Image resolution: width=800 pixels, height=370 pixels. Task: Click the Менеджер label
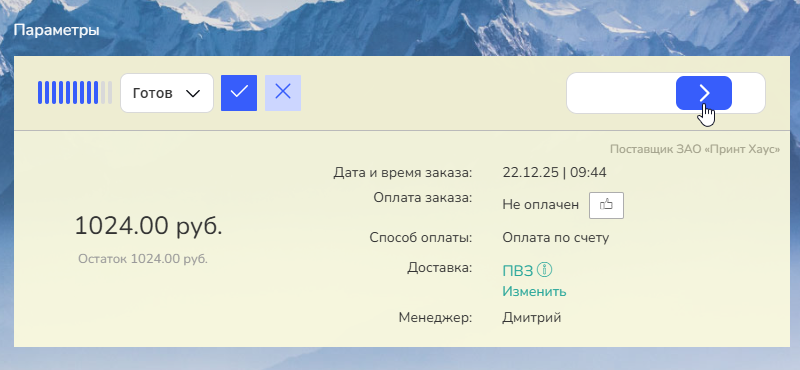[x=436, y=317]
